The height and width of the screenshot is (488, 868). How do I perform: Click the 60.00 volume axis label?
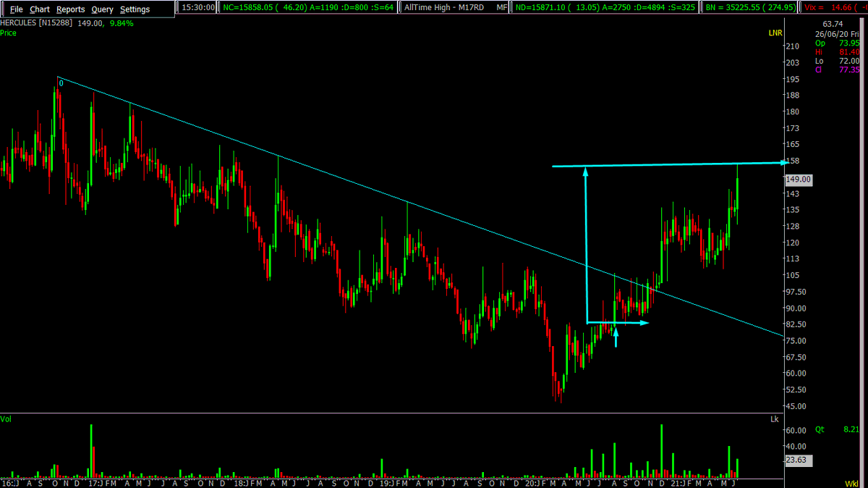[796, 430]
